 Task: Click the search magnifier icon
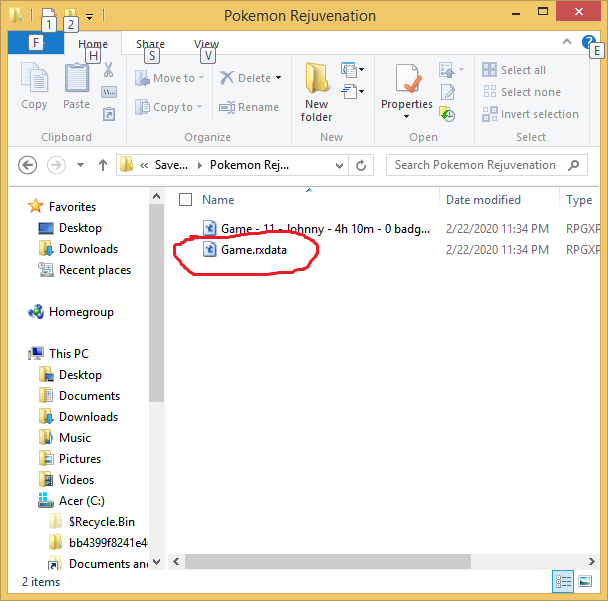(x=573, y=165)
